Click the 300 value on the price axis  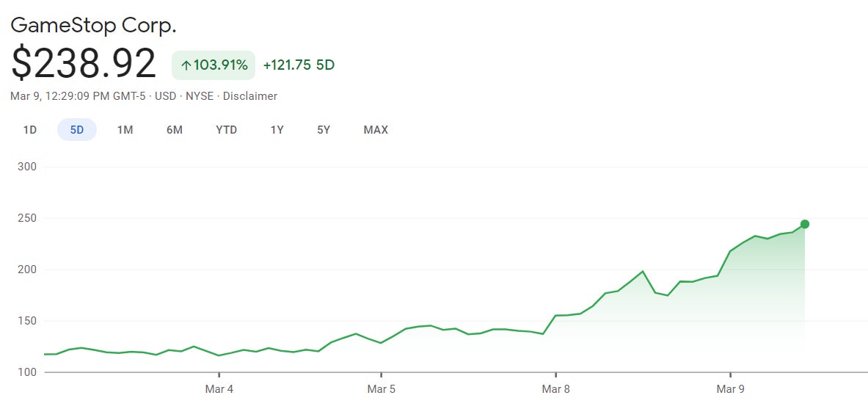click(x=26, y=167)
